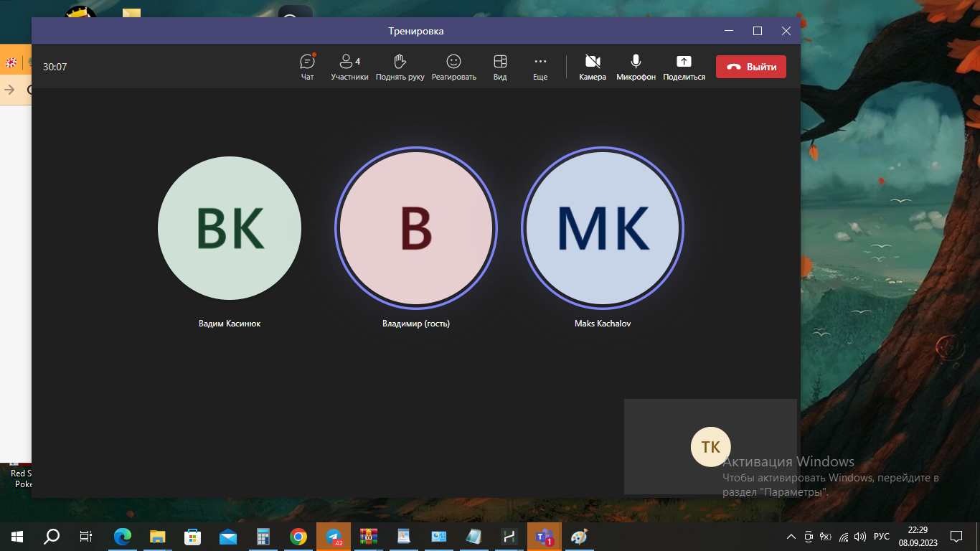Select Владимир (гость) avatar tile
Image resolution: width=980 pixels, height=551 pixels.
click(x=416, y=228)
